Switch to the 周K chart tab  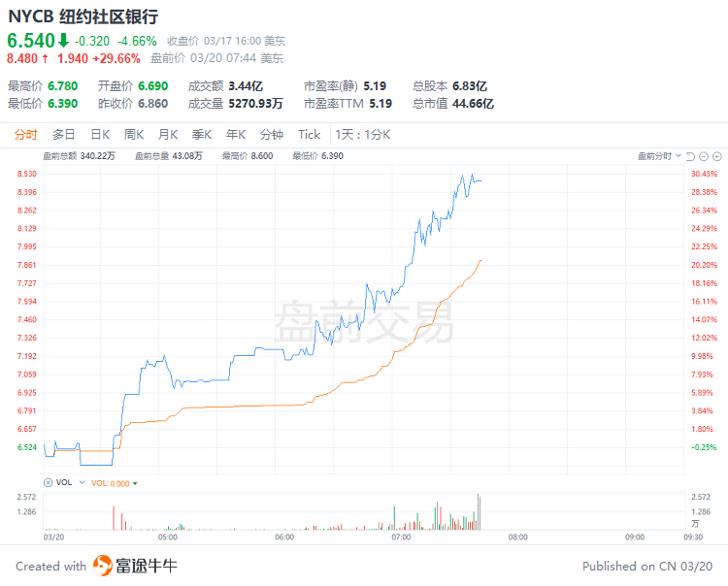pyautogui.click(x=134, y=135)
